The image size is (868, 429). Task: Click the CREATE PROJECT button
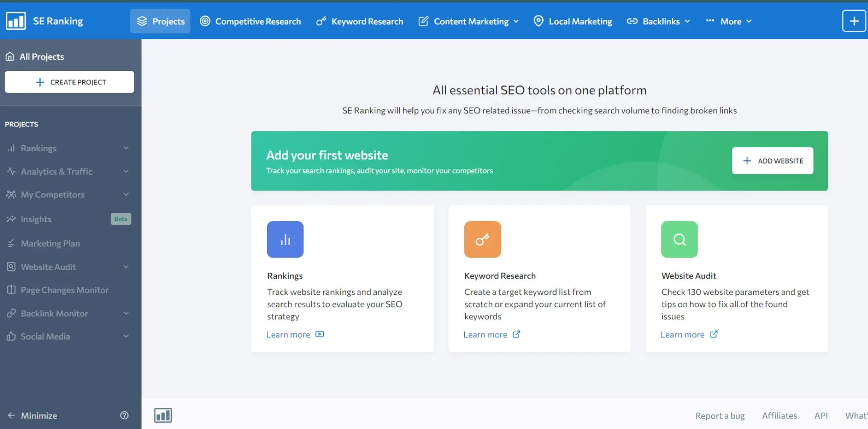pos(70,82)
